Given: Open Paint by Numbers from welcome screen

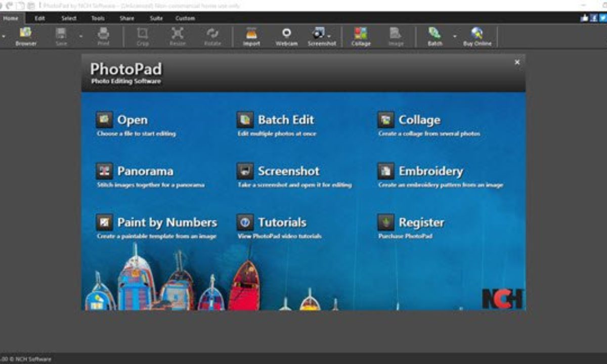Looking at the screenshot, I should pyautogui.click(x=166, y=222).
